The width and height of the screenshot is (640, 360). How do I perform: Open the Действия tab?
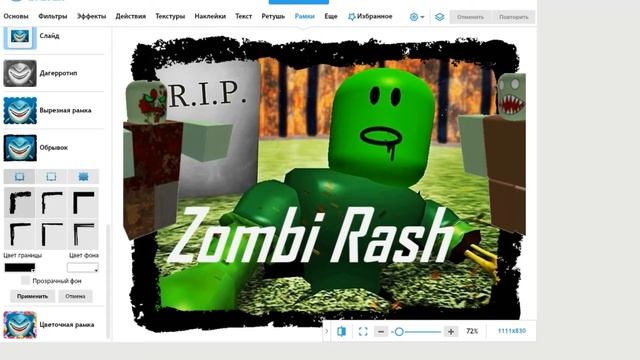click(x=131, y=16)
